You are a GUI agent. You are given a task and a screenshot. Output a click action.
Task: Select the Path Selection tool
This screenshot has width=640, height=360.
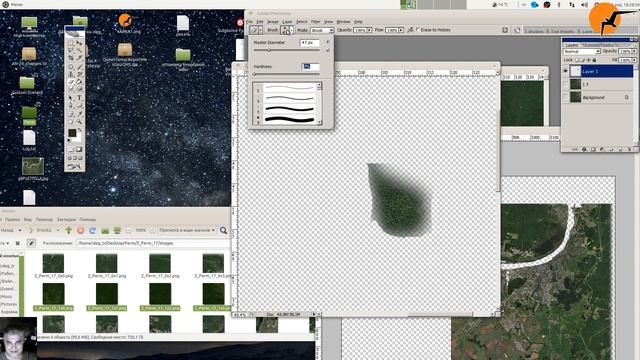coord(71,98)
